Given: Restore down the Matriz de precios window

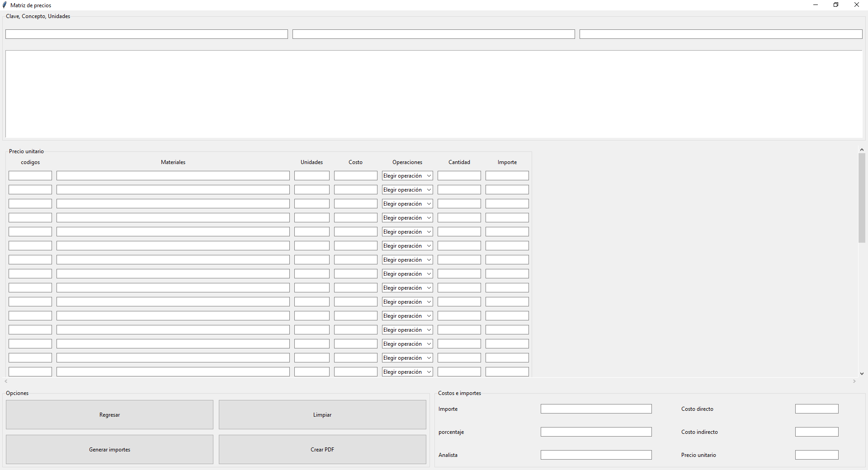Looking at the screenshot, I should pos(836,5).
